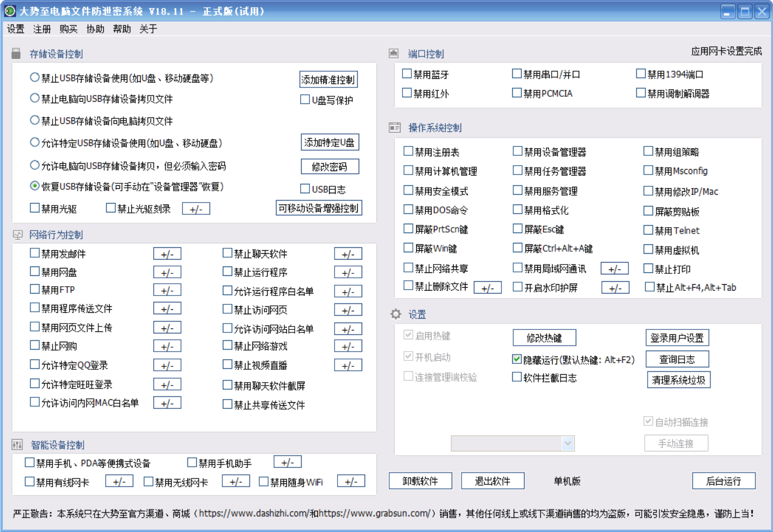Expand +/- options for 禁止删除文件
773x532 pixels.
(487, 288)
